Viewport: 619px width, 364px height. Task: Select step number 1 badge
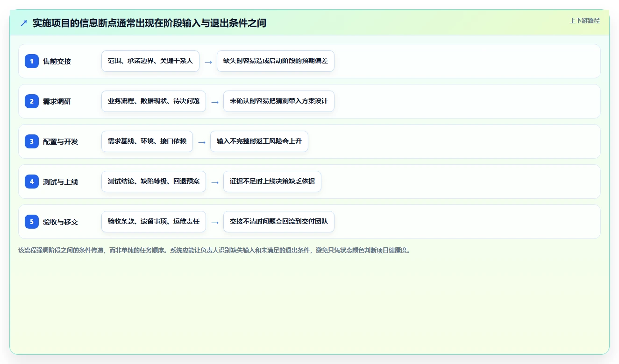pyautogui.click(x=32, y=61)
